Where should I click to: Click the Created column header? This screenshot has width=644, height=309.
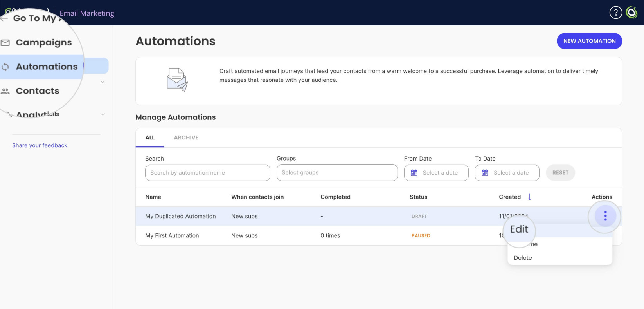[510, 197]
